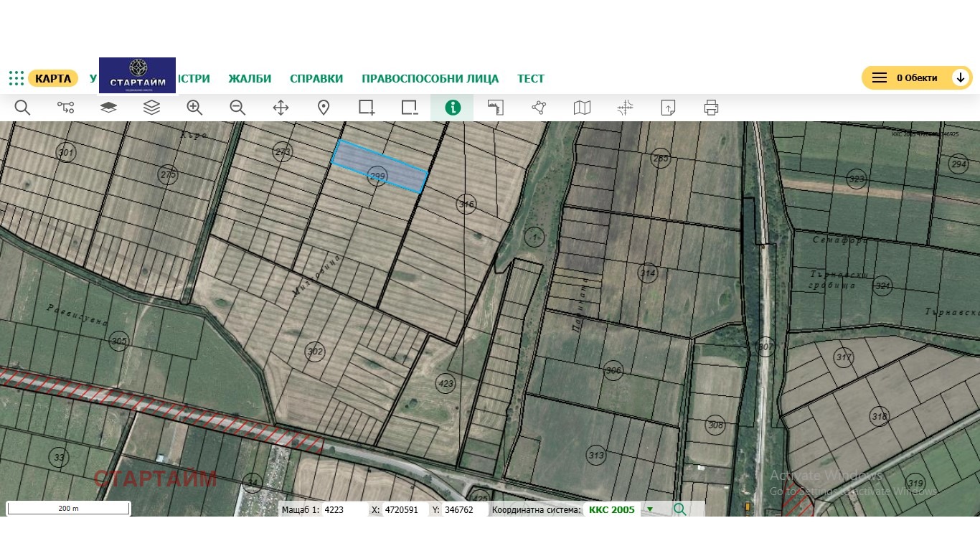Screen dimensions: 980x551
Task: Select the zoom in tool
Action: (194, 108)
